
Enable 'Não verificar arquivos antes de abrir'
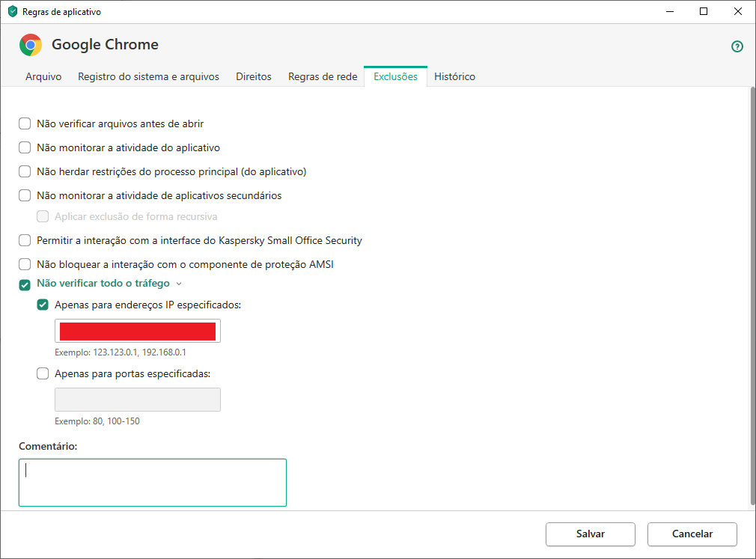click(25, 123)
